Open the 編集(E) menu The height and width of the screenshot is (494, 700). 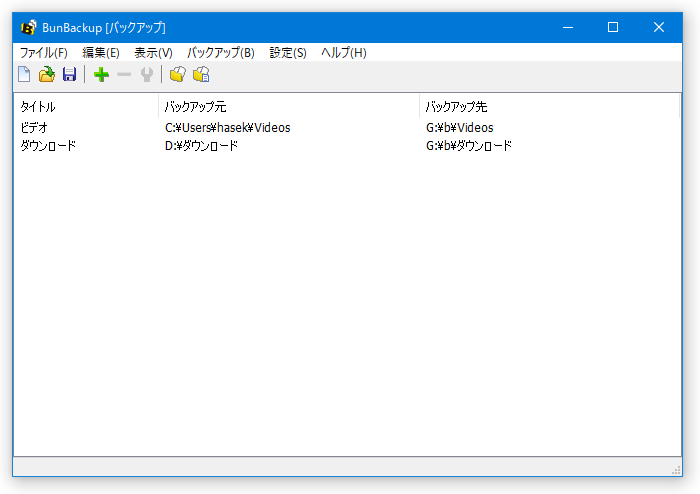(101, 53)
